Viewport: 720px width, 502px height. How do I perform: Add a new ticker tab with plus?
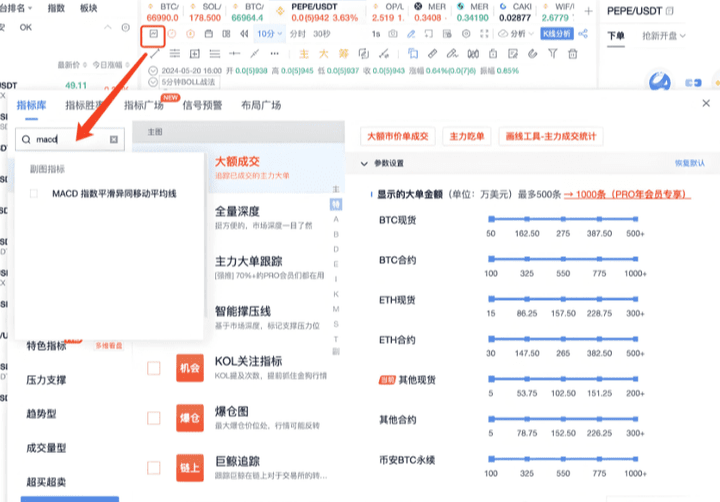pos(588,11)
